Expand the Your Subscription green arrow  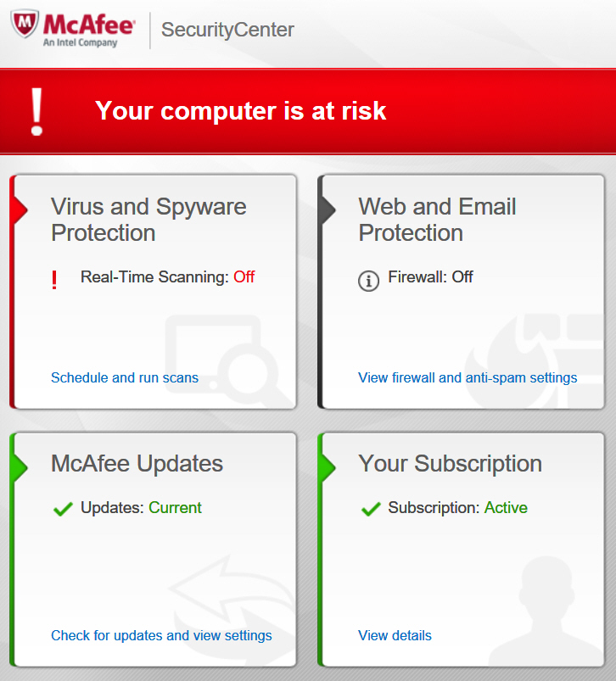[328, 466]
